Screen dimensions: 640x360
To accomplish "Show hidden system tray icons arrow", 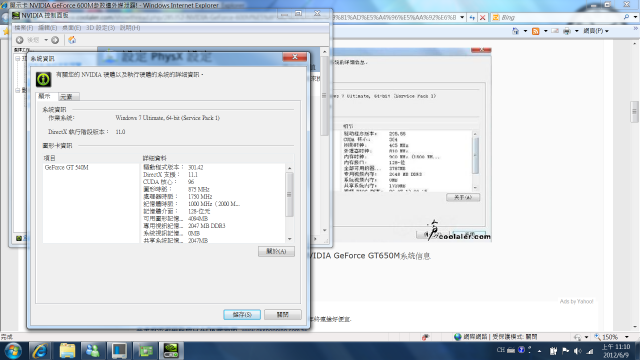I will pos(540,351).
